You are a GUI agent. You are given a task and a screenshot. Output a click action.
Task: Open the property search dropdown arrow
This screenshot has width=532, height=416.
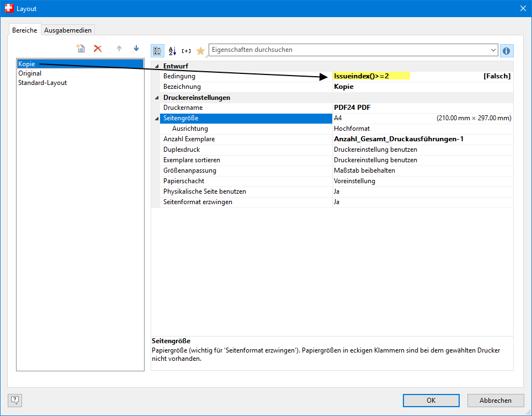click(x=493, y=50)
